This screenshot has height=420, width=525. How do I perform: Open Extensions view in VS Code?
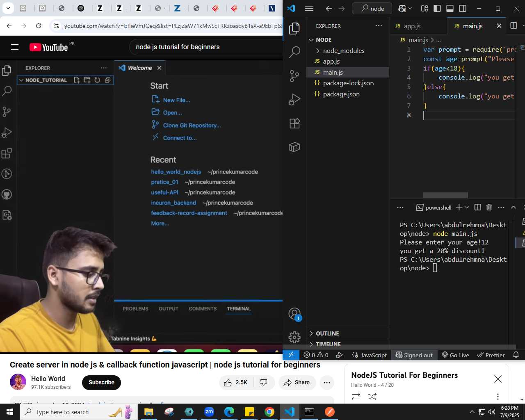294,123
